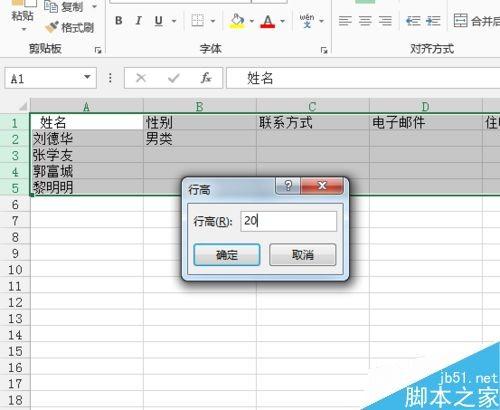Image resolution: width=500 pixels, height=410 pixels.
Task: Select Format Painter (格式刷)
Action: point(69,27)
